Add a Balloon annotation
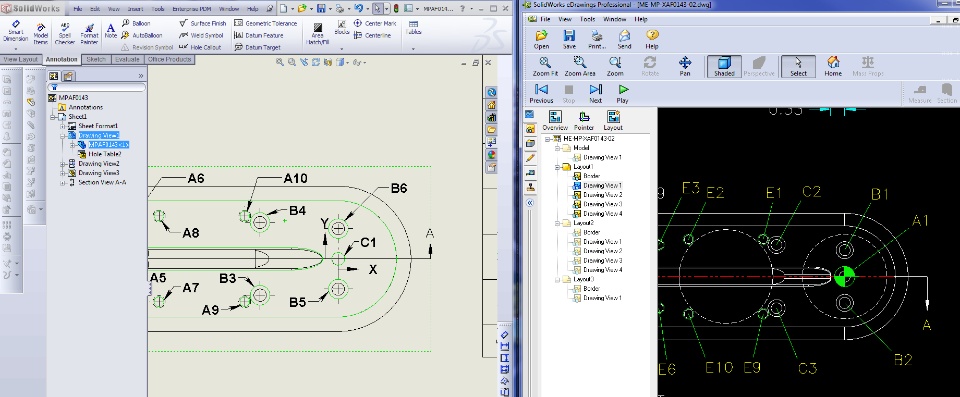960x397 pixels. (136, 23)
